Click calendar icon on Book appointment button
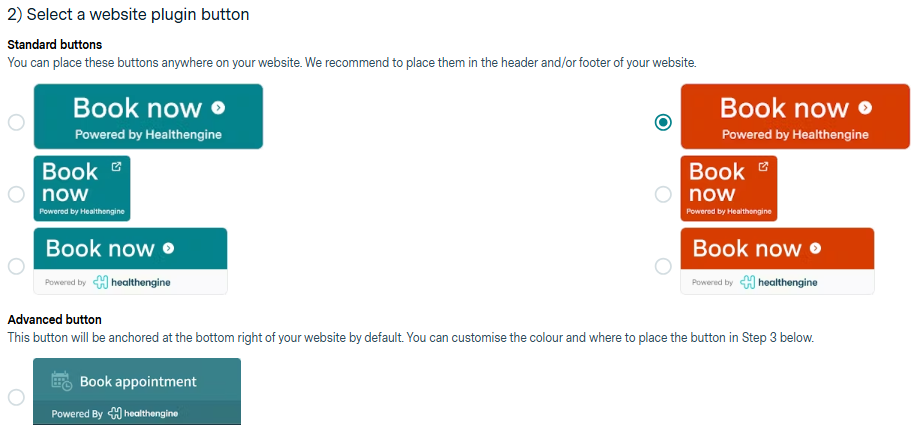The image size is (923, 437). [x=61, y=381]
